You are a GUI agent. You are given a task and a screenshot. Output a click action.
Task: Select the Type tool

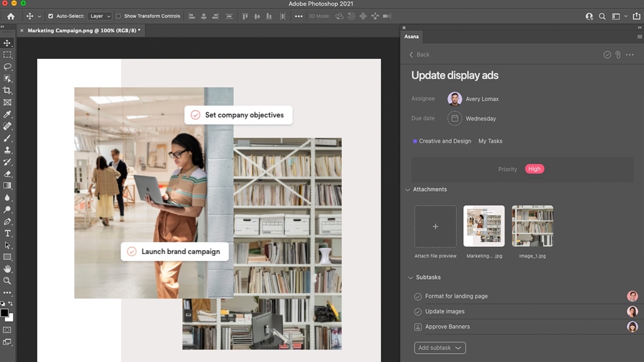click(8, 233)
